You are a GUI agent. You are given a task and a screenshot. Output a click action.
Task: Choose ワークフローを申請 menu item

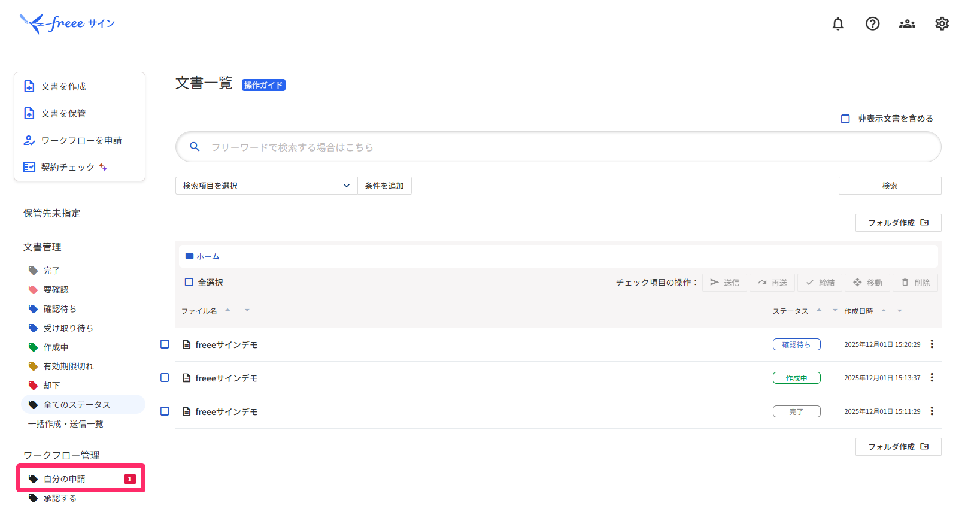tap(80, 140)
